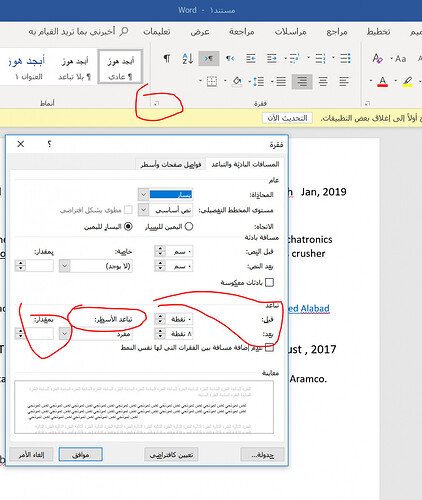Click the increase indent icon
Screen dimensions: 422x500
click(x=251, y=59)
